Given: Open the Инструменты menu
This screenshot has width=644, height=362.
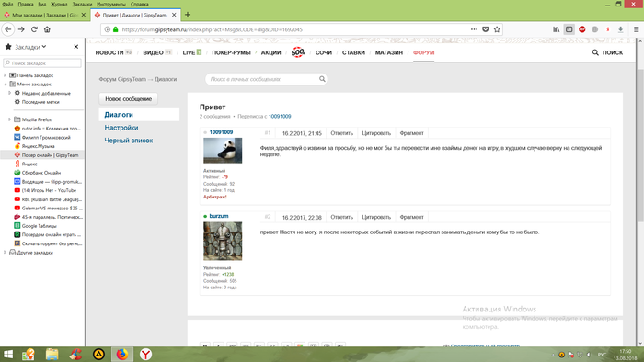Looking at the screenshot, I should click(111, 4).
